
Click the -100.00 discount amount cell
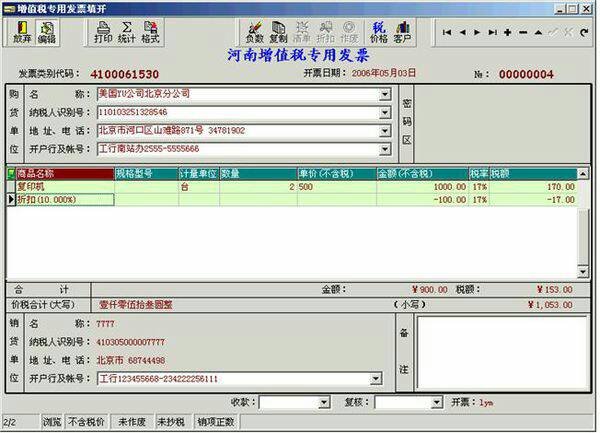tap(423, 200)
